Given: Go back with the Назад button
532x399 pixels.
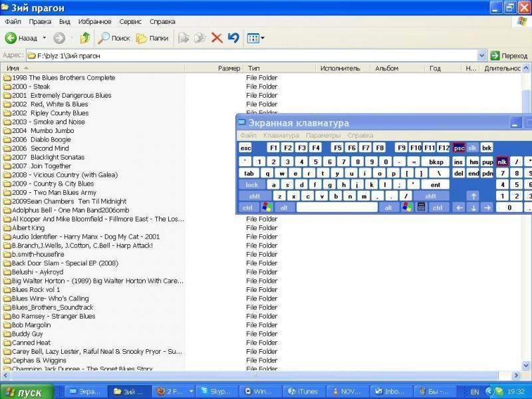Looking at the screenshot, I should [21, 38].
